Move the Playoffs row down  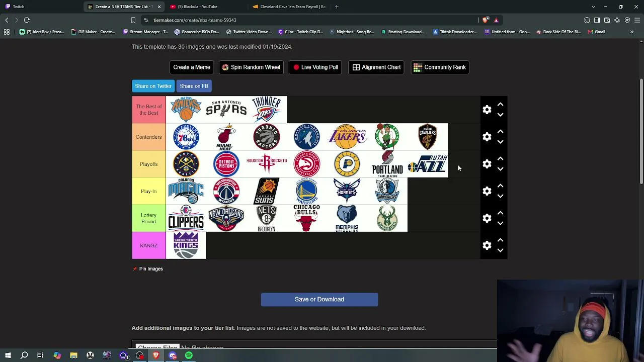500,169
